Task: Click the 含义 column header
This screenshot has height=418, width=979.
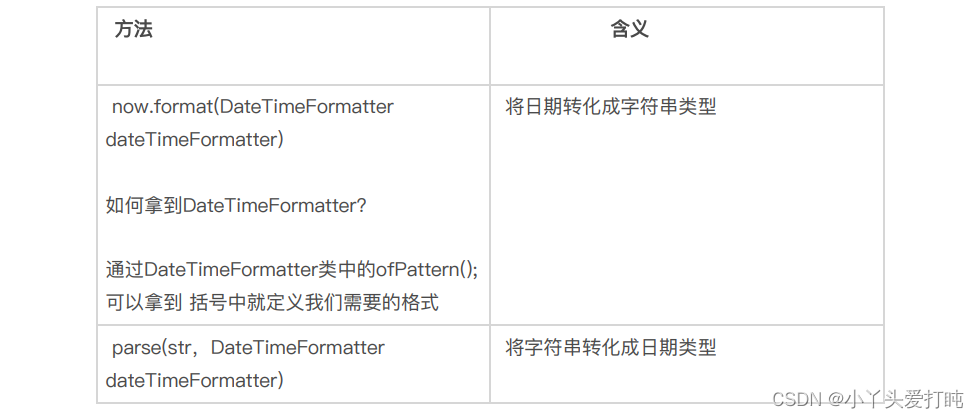Action: [x=629, y=29]
